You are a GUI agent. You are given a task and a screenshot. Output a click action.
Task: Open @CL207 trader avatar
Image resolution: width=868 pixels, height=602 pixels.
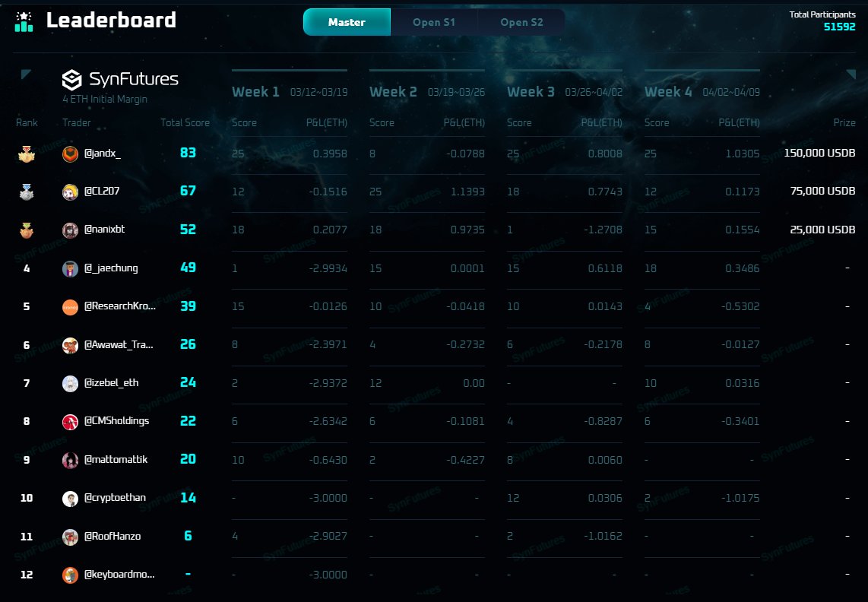click(70, 192)
